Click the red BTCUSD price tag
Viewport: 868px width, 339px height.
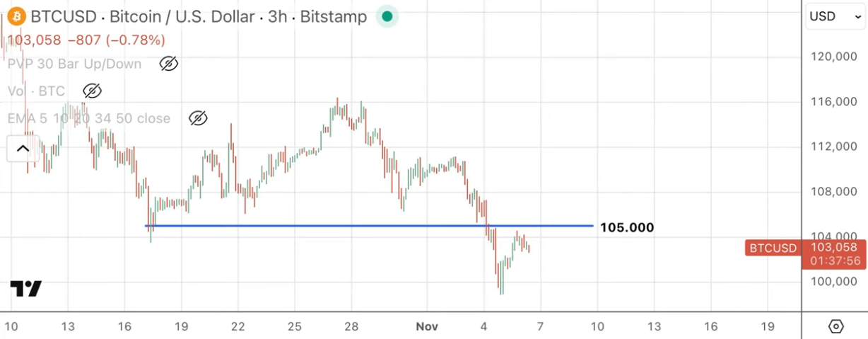[773, 248]
